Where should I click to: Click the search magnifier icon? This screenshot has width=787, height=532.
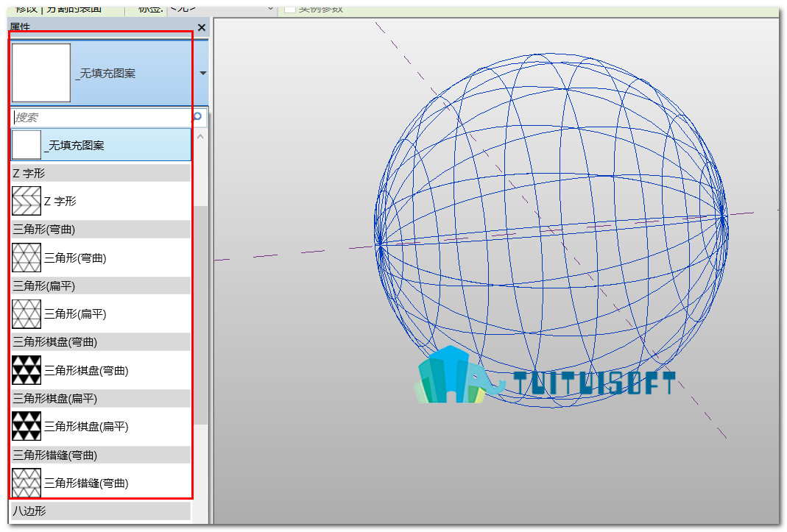(x=197, y=116)
